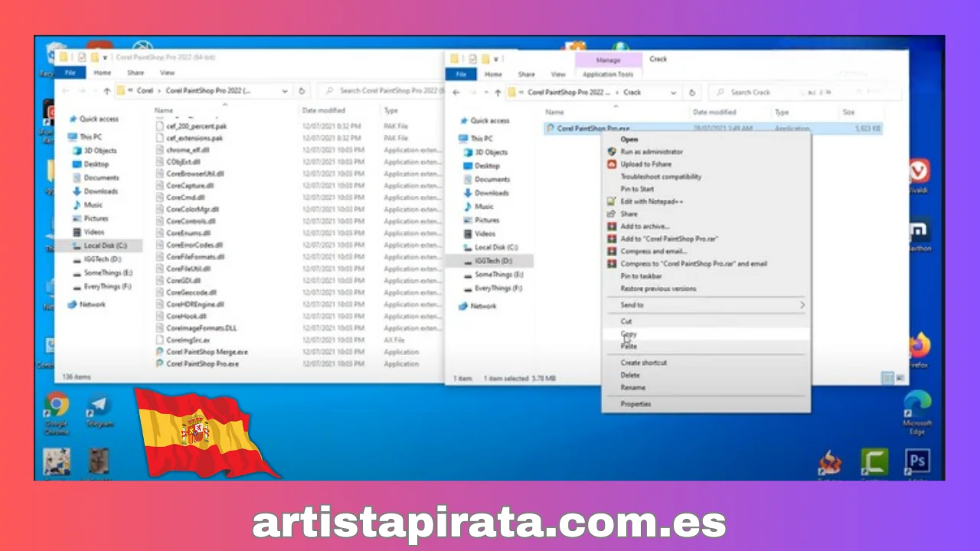Screen dimensions: 980x551
Task: Open Photoshop desktop shortcut
Action: [x=916, y=464]
